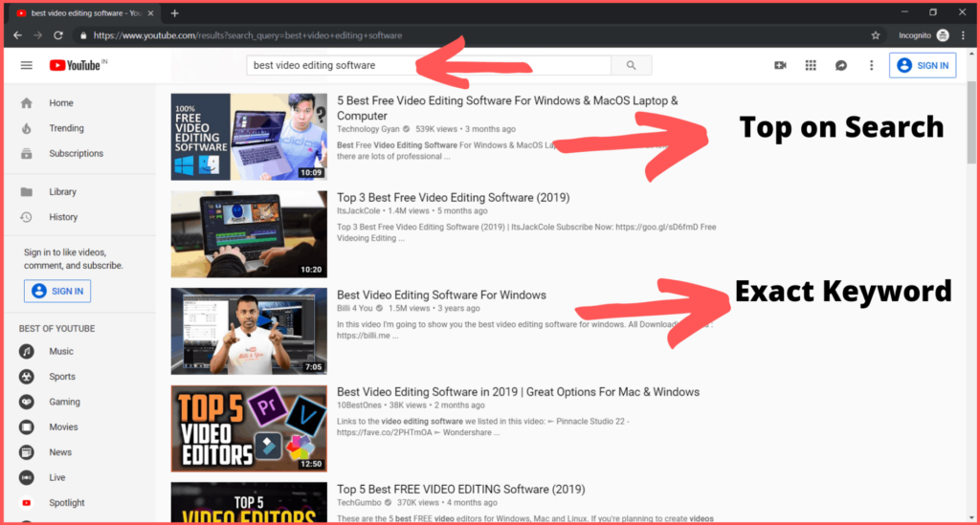Image resolution: width=980 pixels, height=525 pixels.
Task: Open 'Top 3 Best Free Video Editing Software (2019)'
Action: [453, 197]
